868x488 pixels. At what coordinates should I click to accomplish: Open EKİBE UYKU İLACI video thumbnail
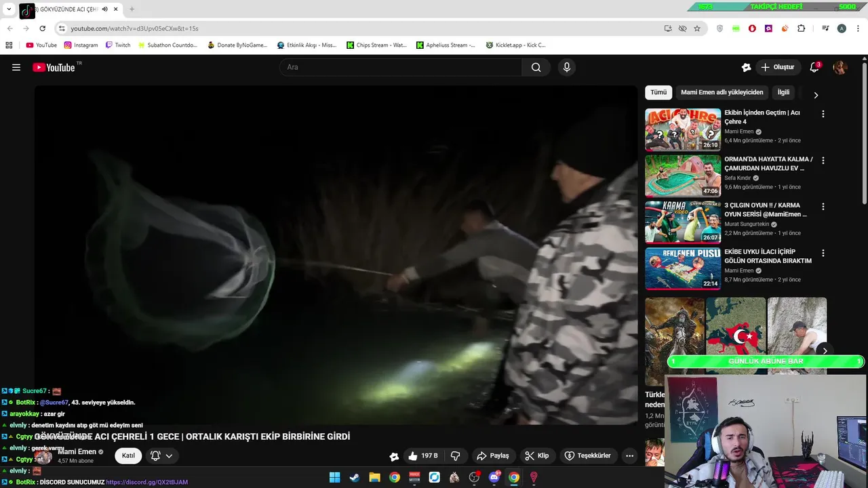pyautogui.click(x=683, y=268)
